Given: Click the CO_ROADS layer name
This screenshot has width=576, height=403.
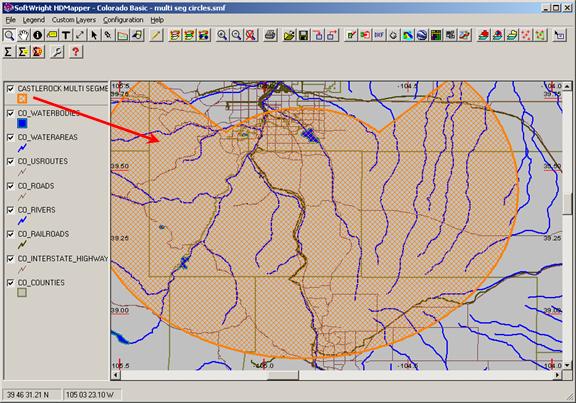Looking at the screenshot, I should (36, 186).
